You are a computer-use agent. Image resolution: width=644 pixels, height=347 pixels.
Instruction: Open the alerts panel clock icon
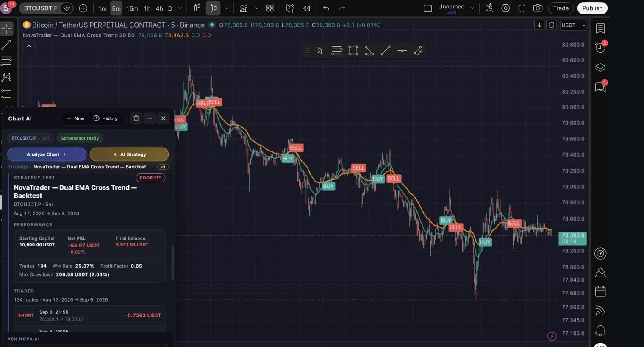[600, 47]
